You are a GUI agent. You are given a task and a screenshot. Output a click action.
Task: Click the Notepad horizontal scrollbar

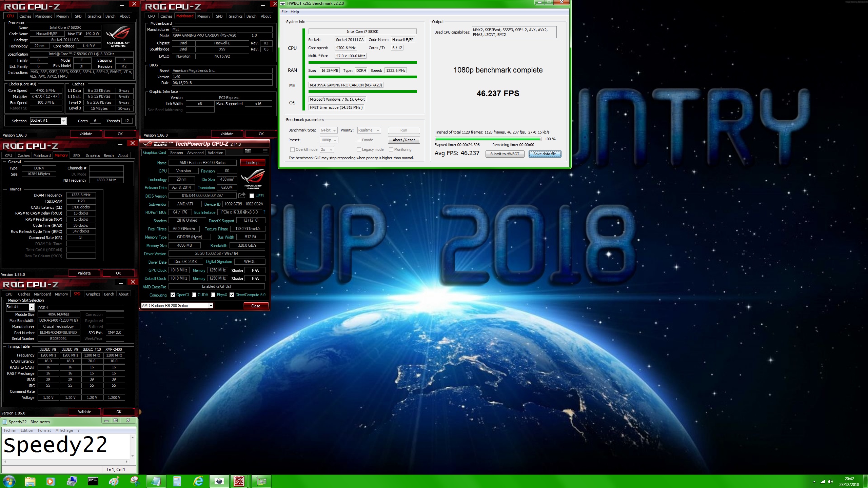[x=65, y=462]
